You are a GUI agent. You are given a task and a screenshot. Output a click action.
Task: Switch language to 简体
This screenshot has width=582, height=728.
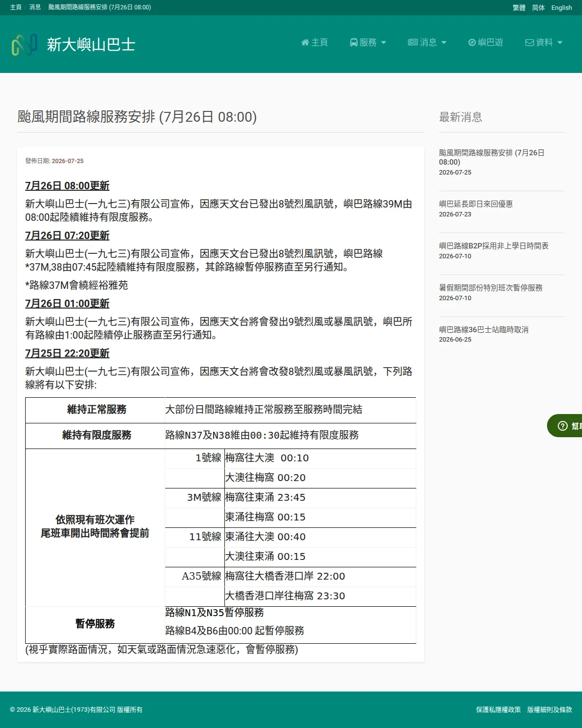pyautogui.click(x=539, y=8)
